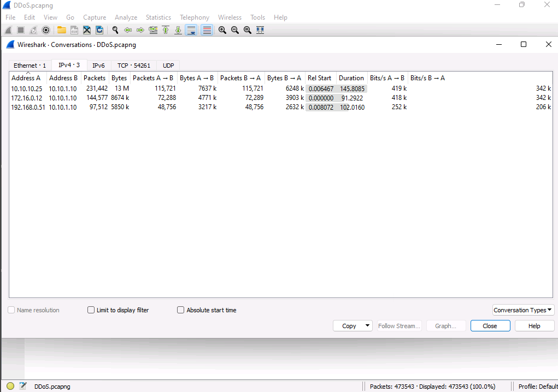
Task: Open the Statistics menu
Action: tap(158, 17)
